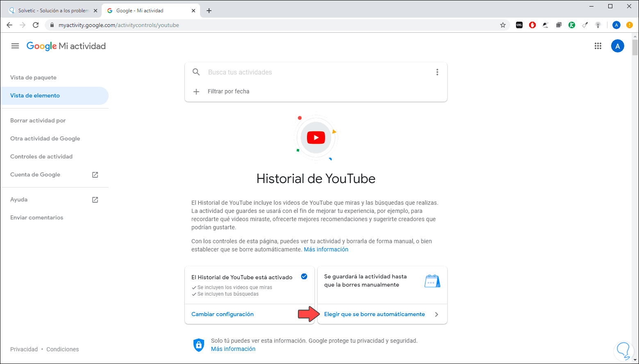
Task: Click the text El Historial de YouTube está activado
Action: coord(242,277)
